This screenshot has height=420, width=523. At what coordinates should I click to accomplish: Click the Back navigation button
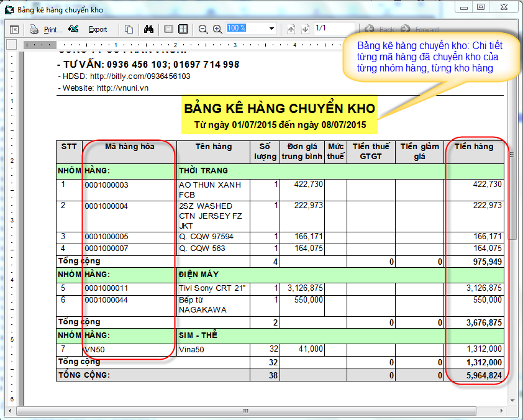(x=380, y=29)
